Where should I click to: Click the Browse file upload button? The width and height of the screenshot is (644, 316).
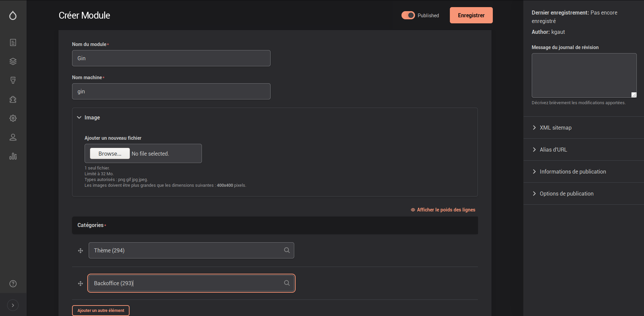click(x=110, y=154)
